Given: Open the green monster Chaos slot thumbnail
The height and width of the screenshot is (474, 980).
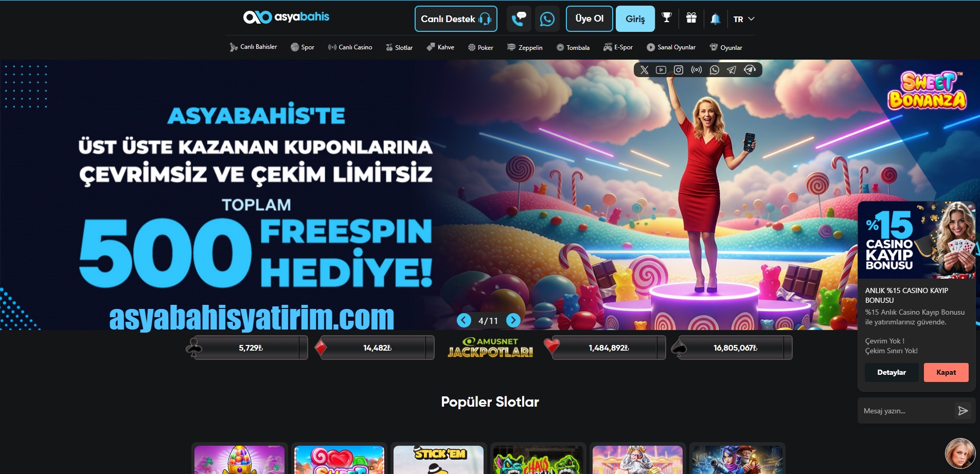Looking at the screenshot, I should (x=538, y=460).
